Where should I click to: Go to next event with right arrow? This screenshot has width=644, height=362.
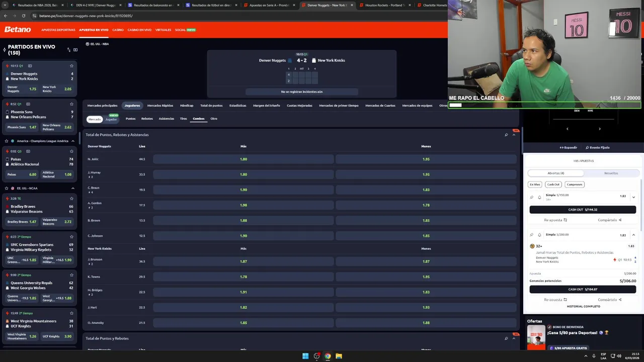[x=599, y=129]
